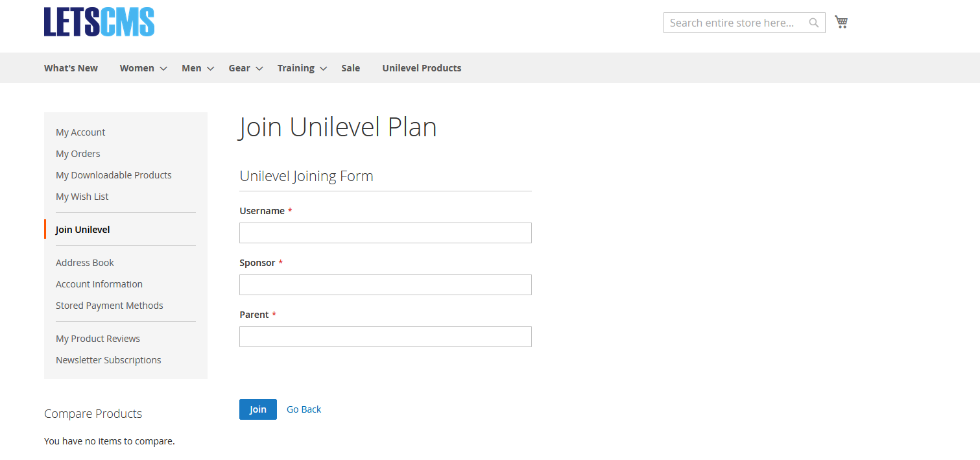Open Newsletter Subscriptions
This screenshot has width=980, height=460.
[108, 359]
